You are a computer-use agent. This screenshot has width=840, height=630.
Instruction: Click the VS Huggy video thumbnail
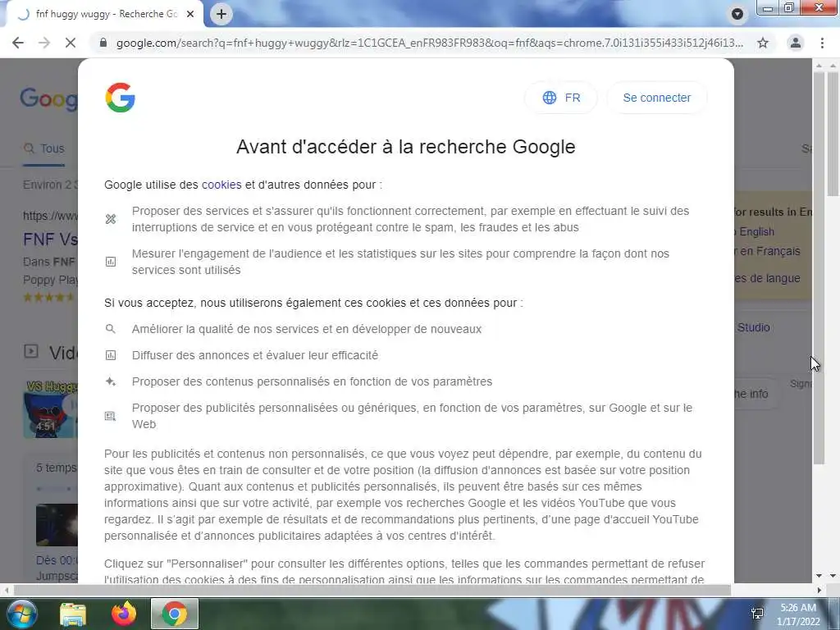tap(50, 409)
